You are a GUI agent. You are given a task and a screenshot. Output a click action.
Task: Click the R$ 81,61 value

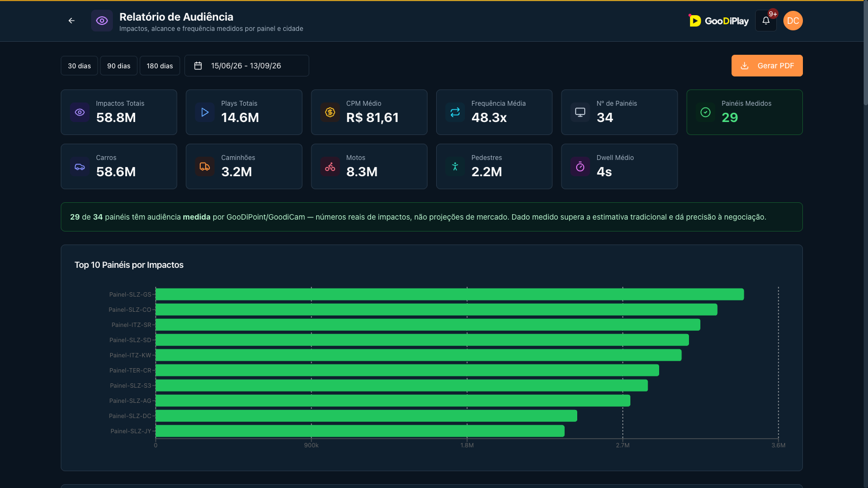pyautogui.click(x=373, y=118)
